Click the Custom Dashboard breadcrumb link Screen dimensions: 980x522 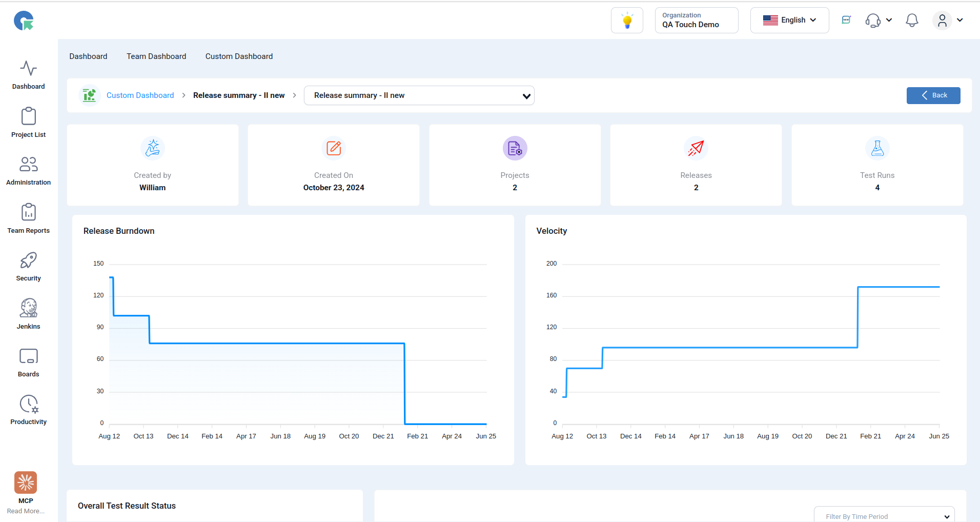[x=140, y=95]
